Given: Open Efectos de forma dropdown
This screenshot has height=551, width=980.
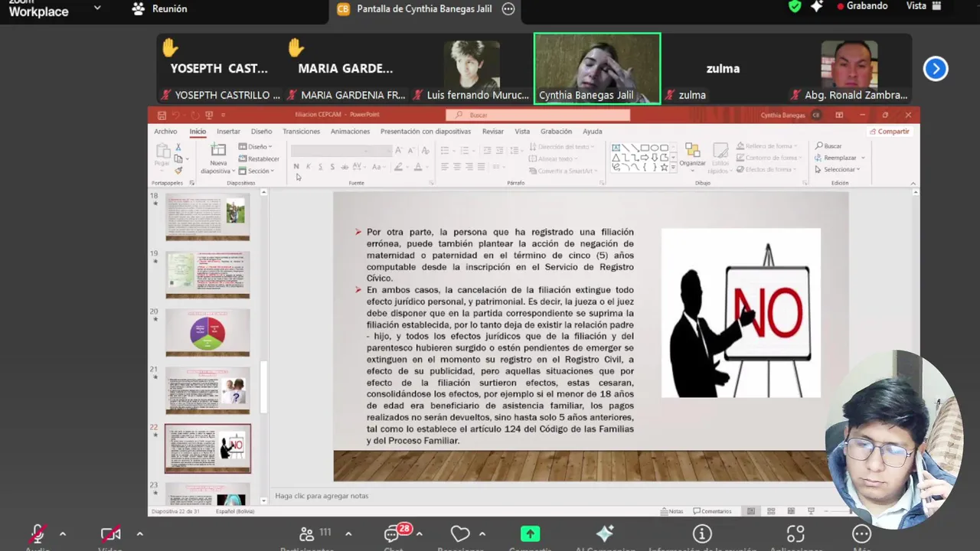Looking at the screenshot, I should click(766, 169).
